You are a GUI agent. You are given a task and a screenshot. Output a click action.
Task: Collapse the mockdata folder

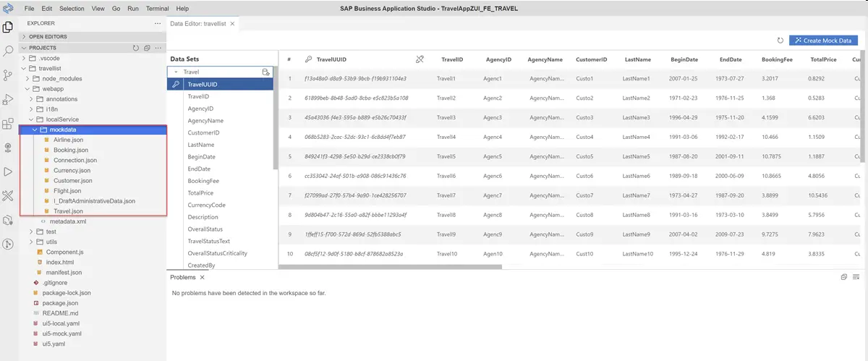click(34, 129)
